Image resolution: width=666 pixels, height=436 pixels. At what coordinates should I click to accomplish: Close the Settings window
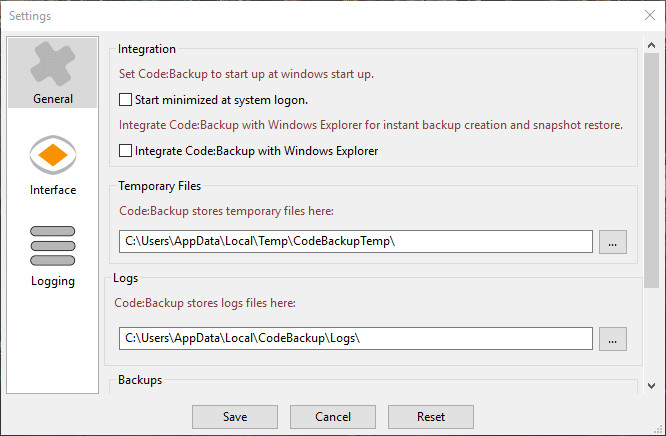click(649, 15)
